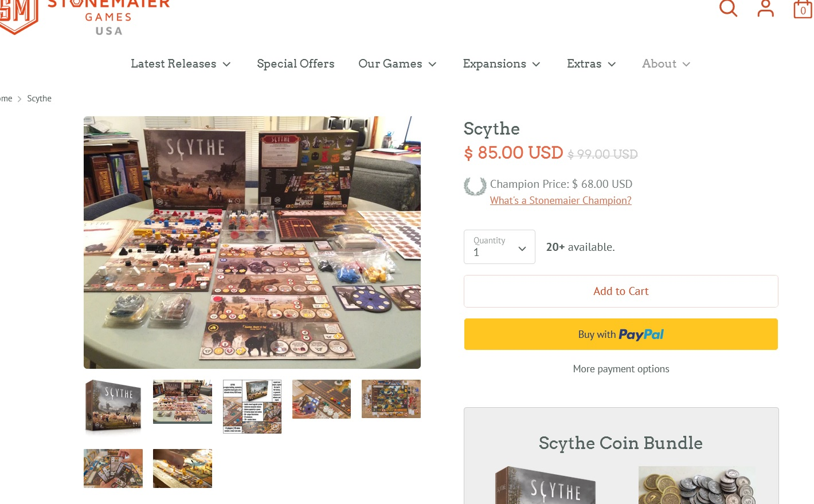The height and width of the screenshot is (504, 814).
Task: Expand the Latest Releases menu
Action: 181,64
